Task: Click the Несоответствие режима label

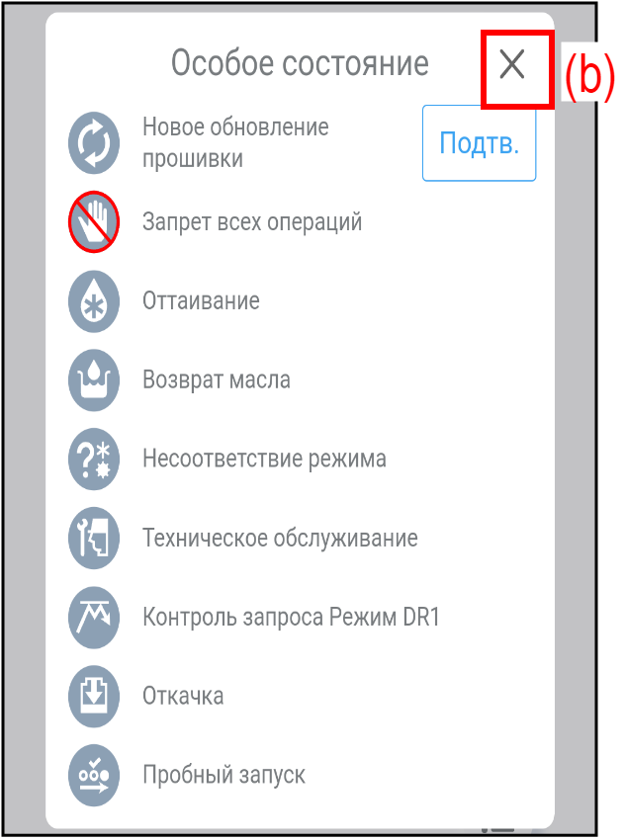Action: tap(264, 460)
